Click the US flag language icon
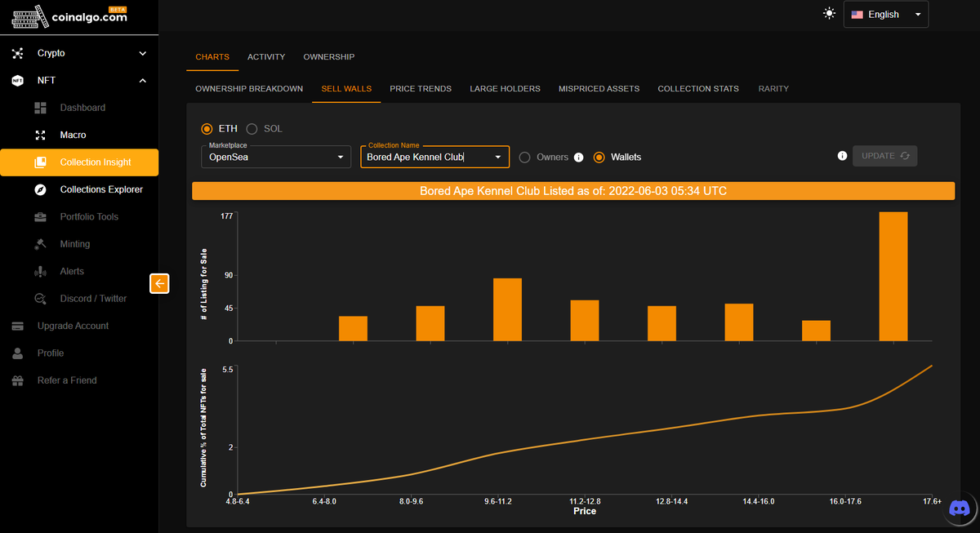 857,15
